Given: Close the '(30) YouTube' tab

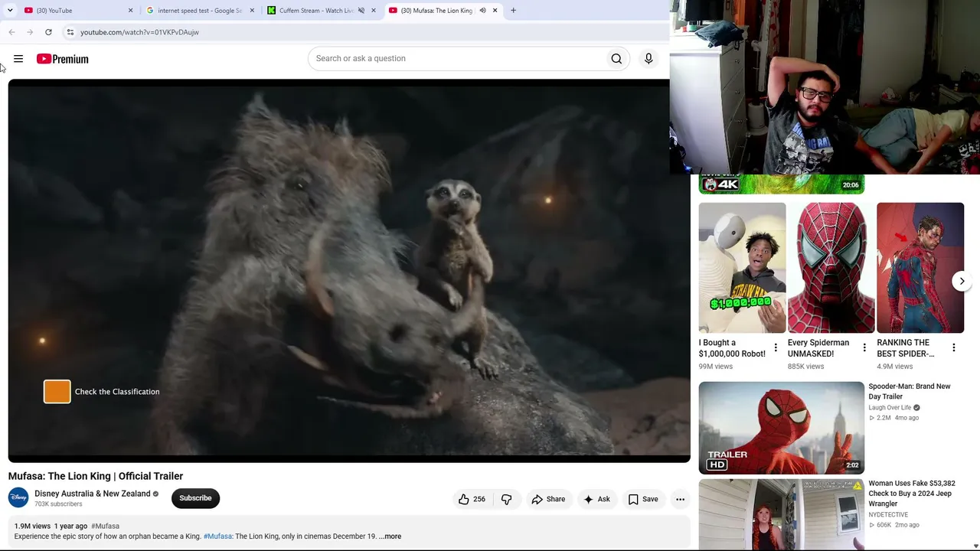Looking at the screenshot, I should point(130,11).
